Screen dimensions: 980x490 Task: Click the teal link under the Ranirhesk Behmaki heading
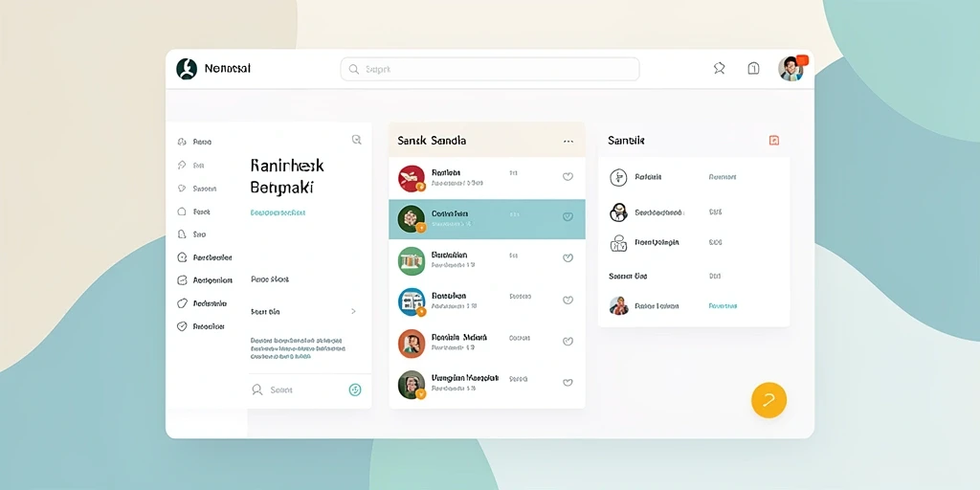click(278, 213)
